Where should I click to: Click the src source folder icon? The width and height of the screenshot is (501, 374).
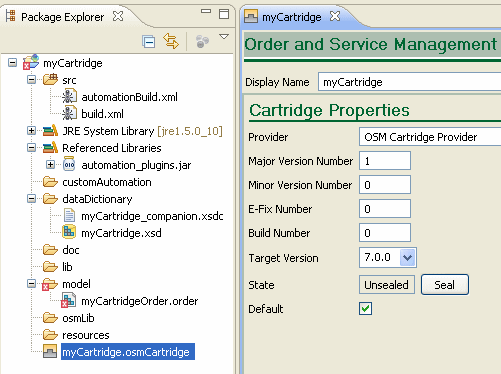(x=50, y=80)
